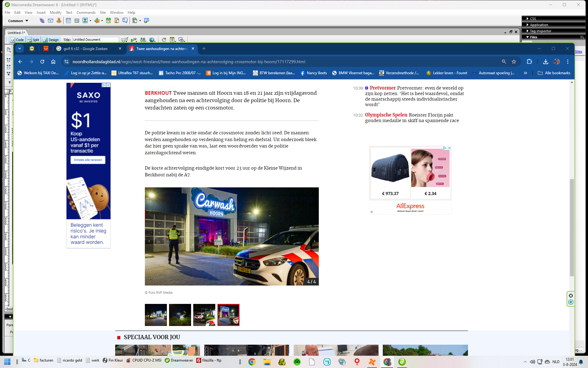
Task: Switch Dreamweaver to Split view
Action: click(x=33, y=40)
